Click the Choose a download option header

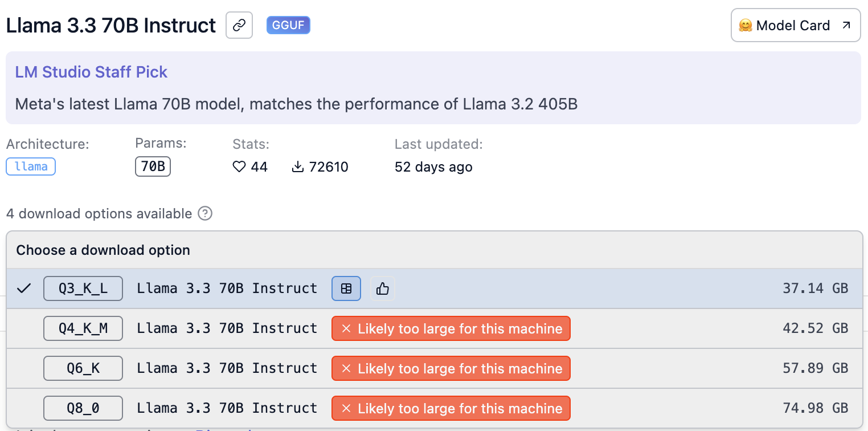click(103, 250)
